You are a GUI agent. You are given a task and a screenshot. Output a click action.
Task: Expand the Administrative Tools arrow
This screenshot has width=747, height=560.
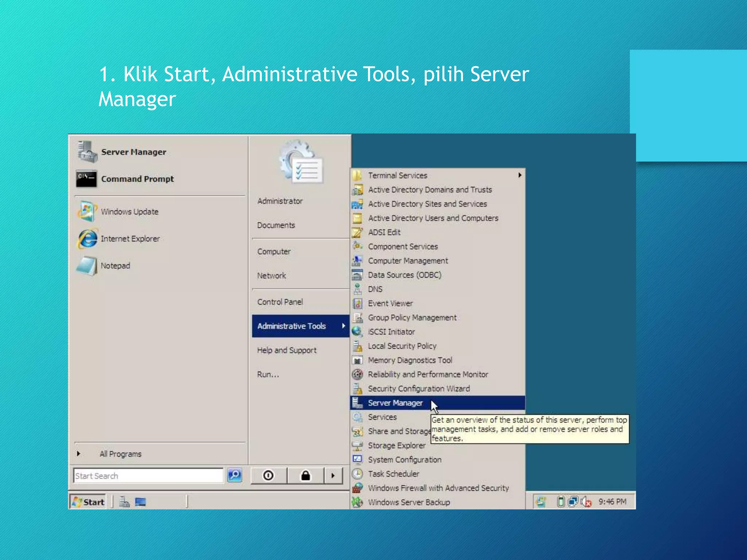click(343, 326)
